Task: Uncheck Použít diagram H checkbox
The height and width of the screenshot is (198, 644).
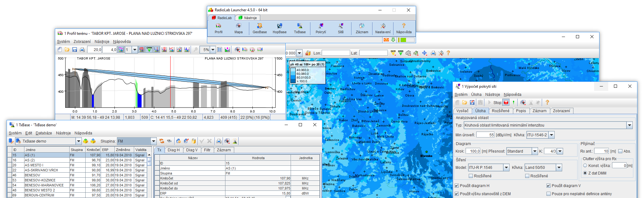Action: (457, 186)
